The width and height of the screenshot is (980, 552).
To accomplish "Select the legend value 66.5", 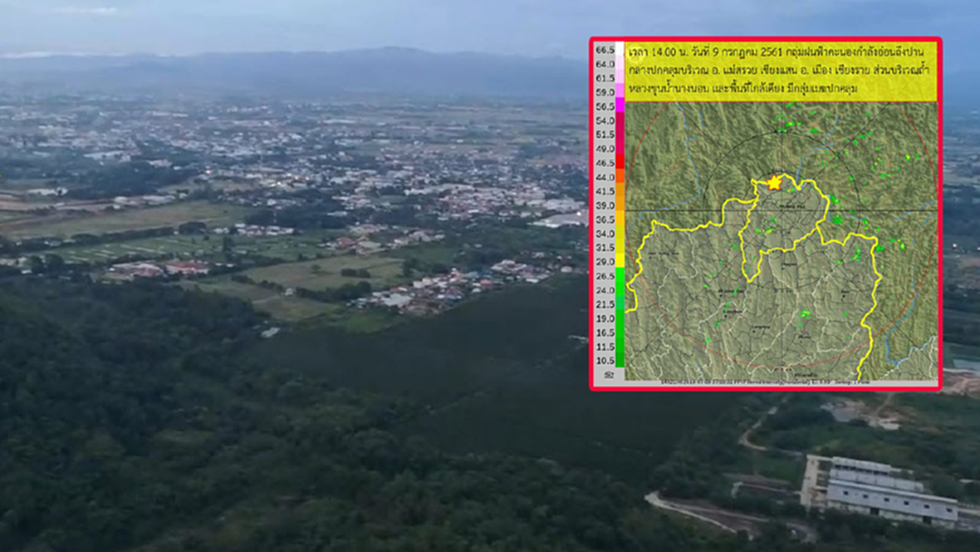I will 605,50.
